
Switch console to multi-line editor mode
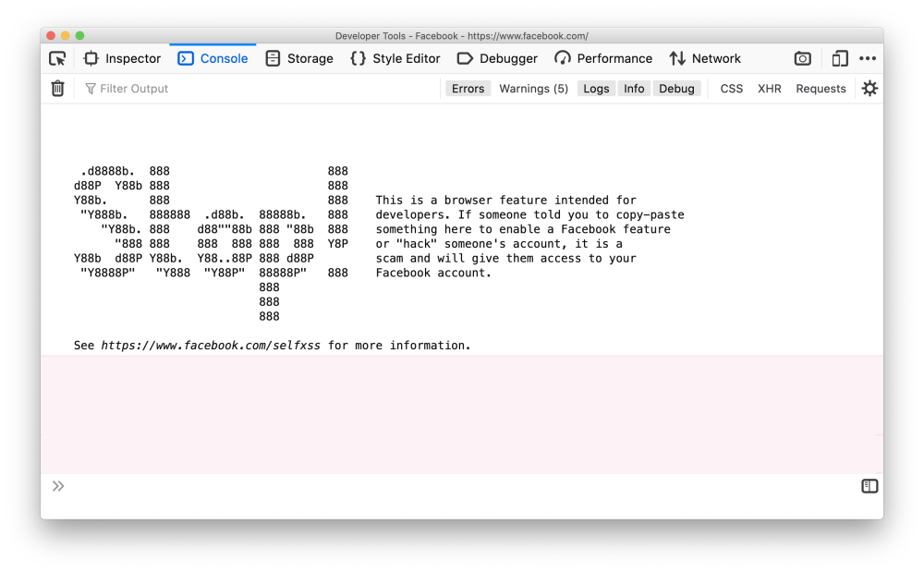point(869,486)
